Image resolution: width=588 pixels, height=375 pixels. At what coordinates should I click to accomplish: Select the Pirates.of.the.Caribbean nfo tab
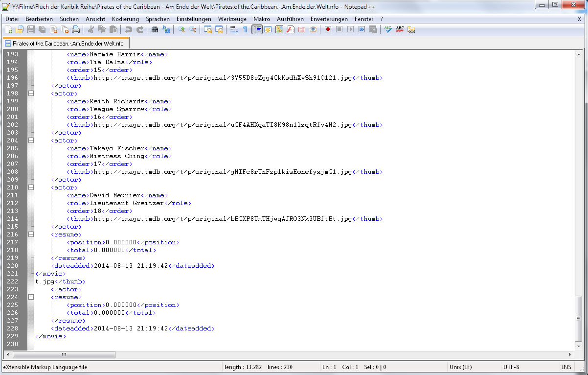pos(66,43)
